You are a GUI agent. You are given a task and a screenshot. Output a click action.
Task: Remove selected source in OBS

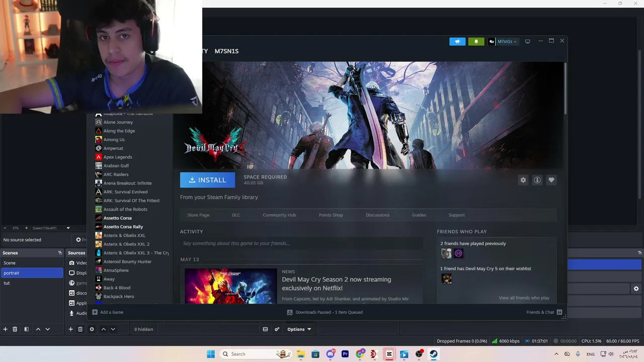point(80,329)
